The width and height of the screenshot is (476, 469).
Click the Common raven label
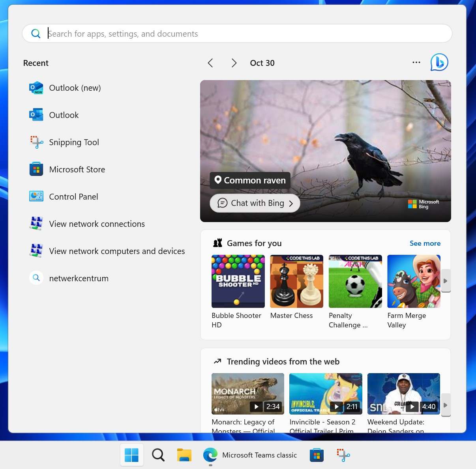[250, 180]
